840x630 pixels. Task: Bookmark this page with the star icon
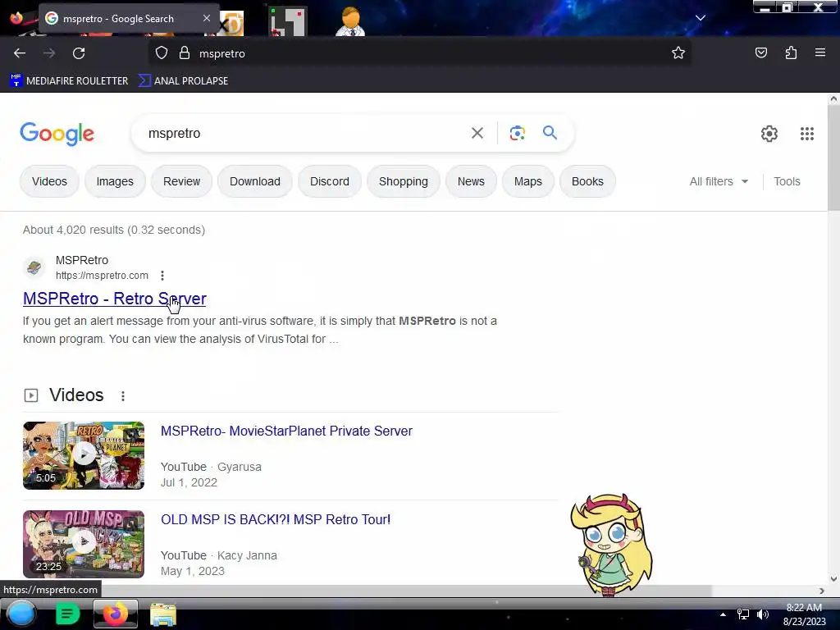coord(678,52)
